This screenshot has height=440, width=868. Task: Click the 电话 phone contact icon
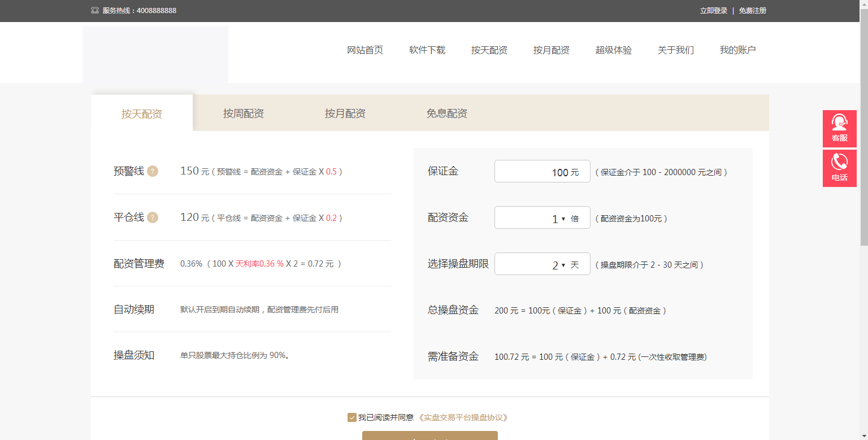[x=840, y=168]
